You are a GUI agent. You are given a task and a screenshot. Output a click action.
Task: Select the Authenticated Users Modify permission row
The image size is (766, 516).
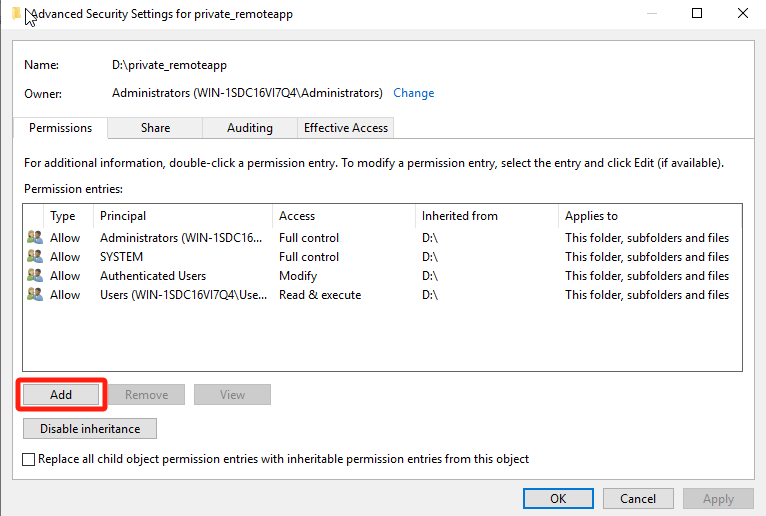(300, 276)
